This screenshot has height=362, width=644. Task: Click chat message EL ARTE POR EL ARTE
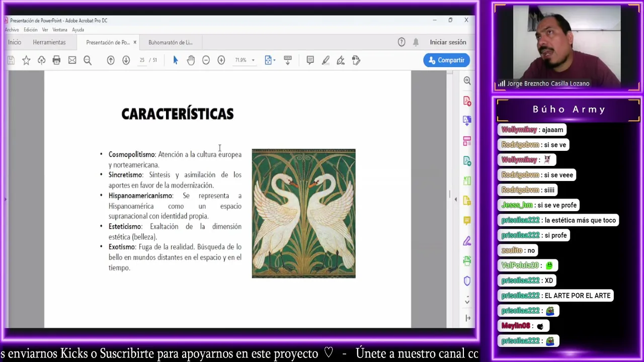tap(578, 296)
